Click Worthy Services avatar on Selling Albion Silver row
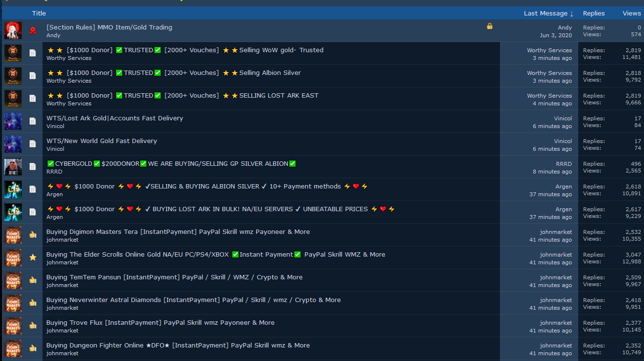644x361 pixels. pyautogui.click(x=13, y=76)
